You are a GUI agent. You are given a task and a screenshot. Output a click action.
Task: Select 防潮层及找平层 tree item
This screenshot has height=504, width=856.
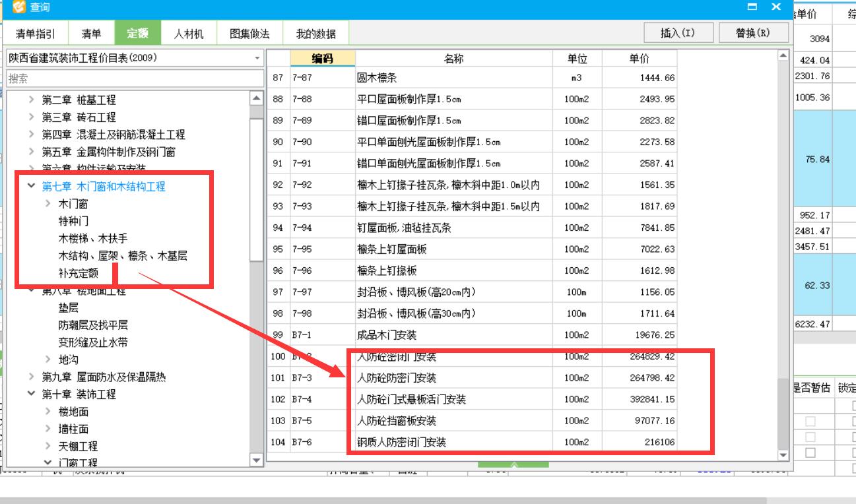pyautogui.click(x=93, y=325)
